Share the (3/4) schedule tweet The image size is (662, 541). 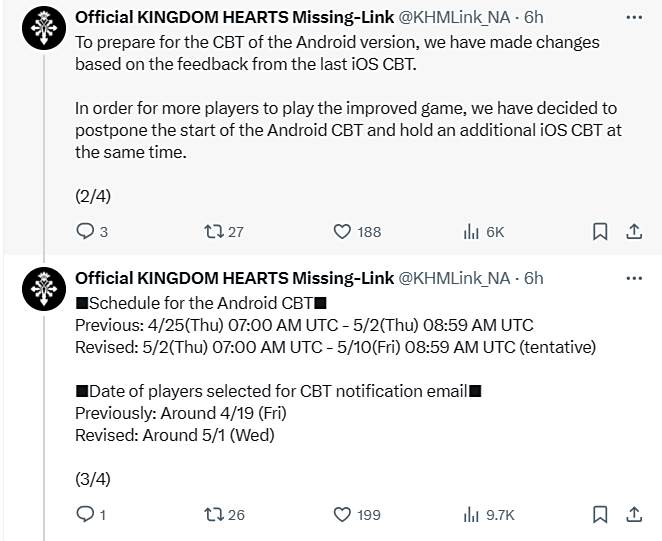click(x=634, y=514)
